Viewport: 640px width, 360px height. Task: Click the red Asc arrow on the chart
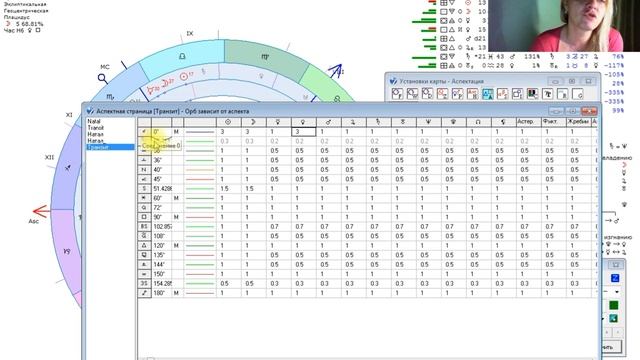pyautogui.click(x=41, y=211)
